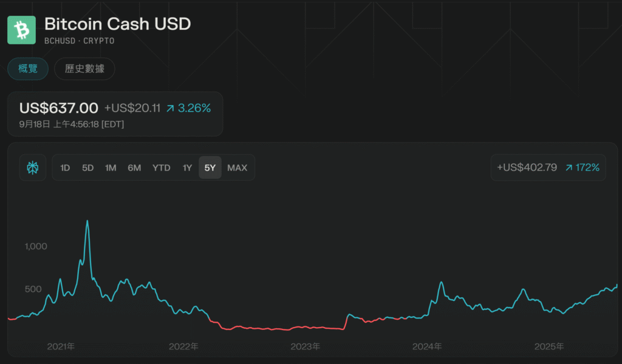The width and height of the screenshot is (622, 364).
Task: Click the +US$402.79 period change badge
Action: coord(527,168)
